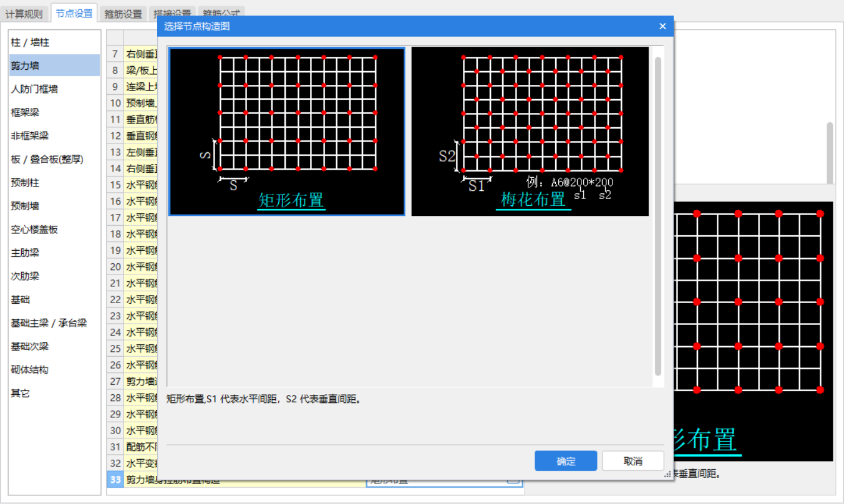Click the background preview panel scrollbar
This screenshot has height=504, width=844.
tap(830, 153)
